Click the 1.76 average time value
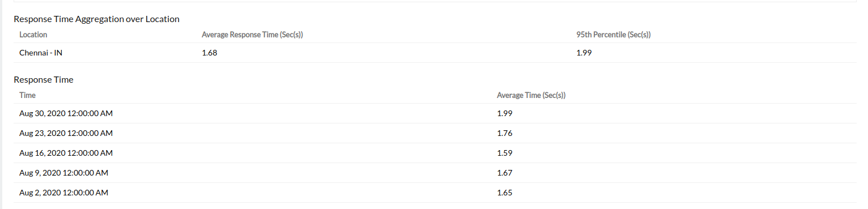 (505, 134)
